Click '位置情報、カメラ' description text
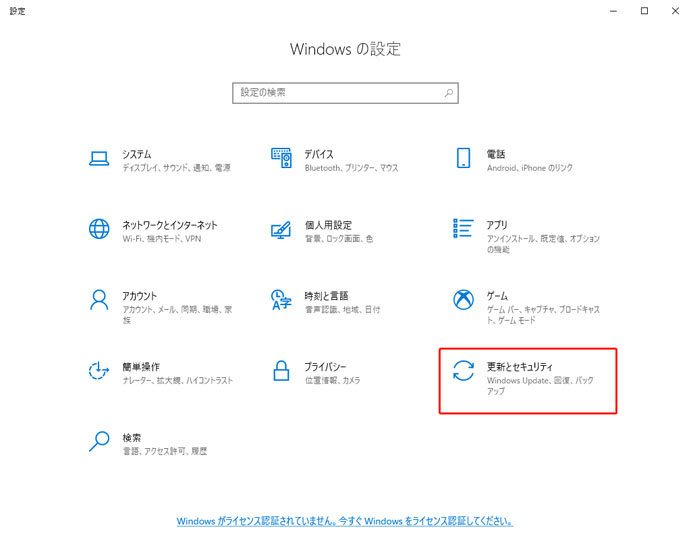This screenshot has height=540, width=691. [332, 380]
